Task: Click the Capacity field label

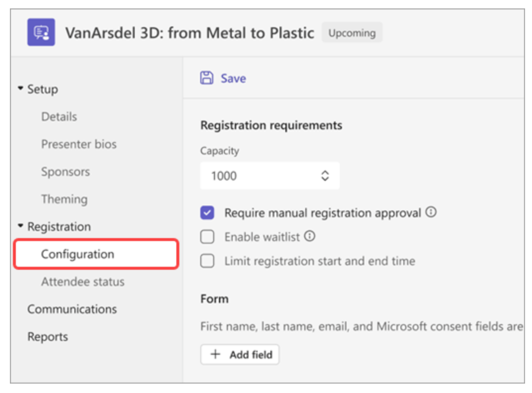Action: click(x=219, y=150)
